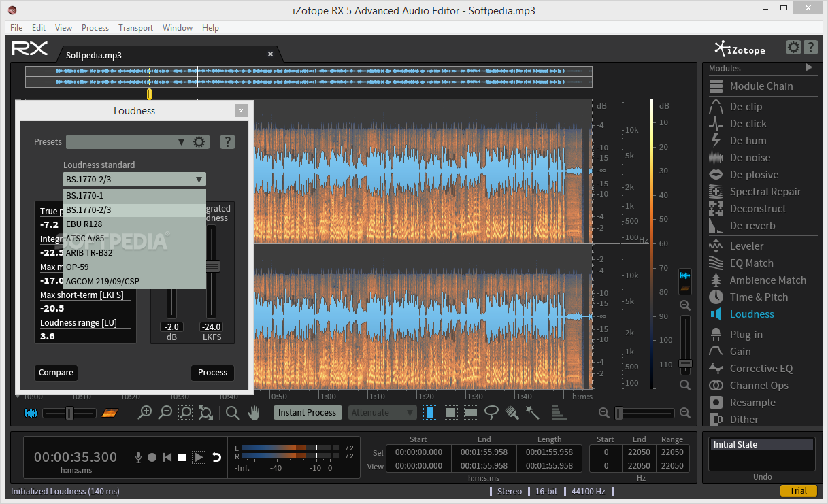Open the Edit menu

click(39, 28)
